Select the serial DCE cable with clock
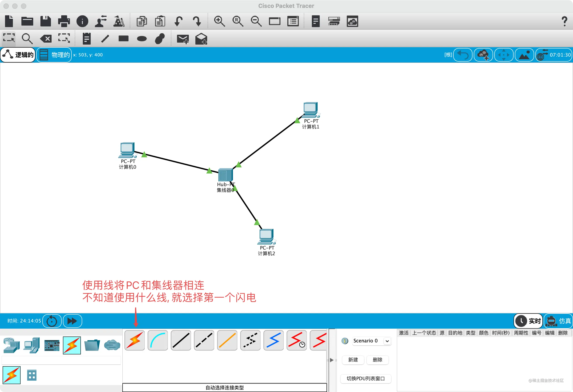 [297, 340]
